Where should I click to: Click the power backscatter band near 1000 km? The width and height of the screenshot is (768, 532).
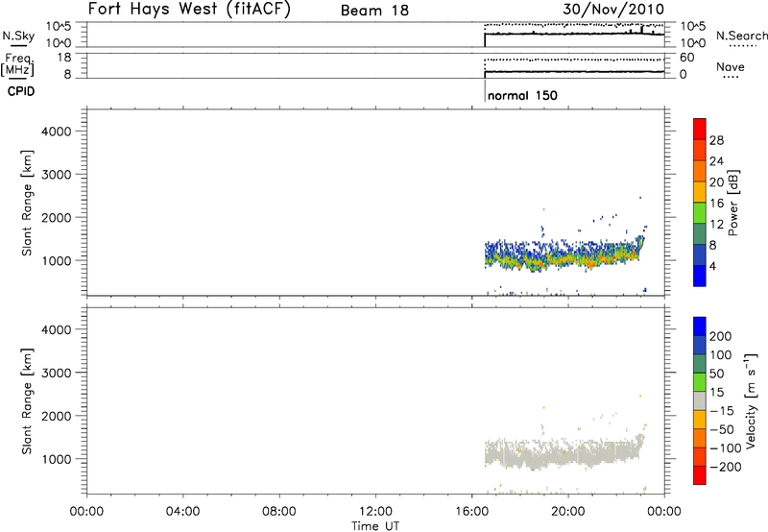(x=564, y=257)
